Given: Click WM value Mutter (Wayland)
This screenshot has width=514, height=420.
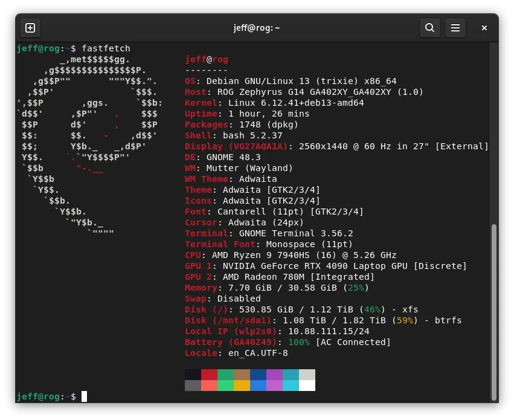Looking at the screenshot, I should pos(249,168).
